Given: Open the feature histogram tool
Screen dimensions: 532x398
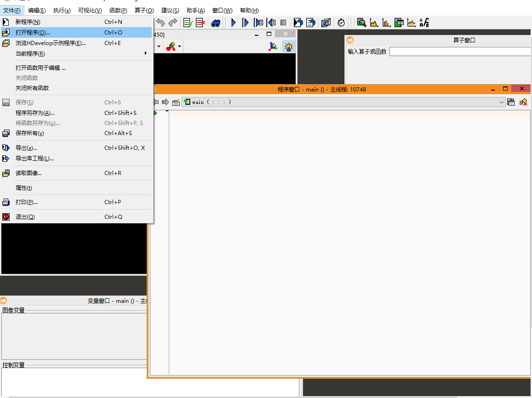Looking at the screenshot, I should coord(386,23).
